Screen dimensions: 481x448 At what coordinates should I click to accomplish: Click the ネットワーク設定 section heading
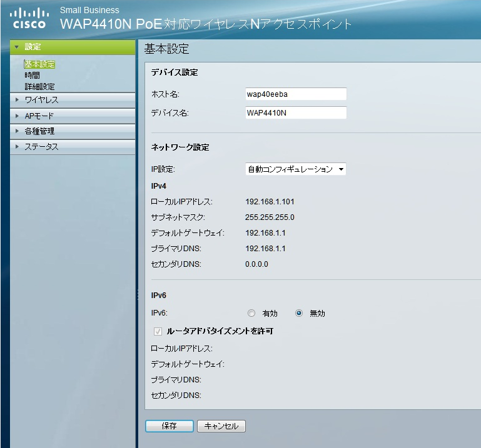click(x=180, y=147)
